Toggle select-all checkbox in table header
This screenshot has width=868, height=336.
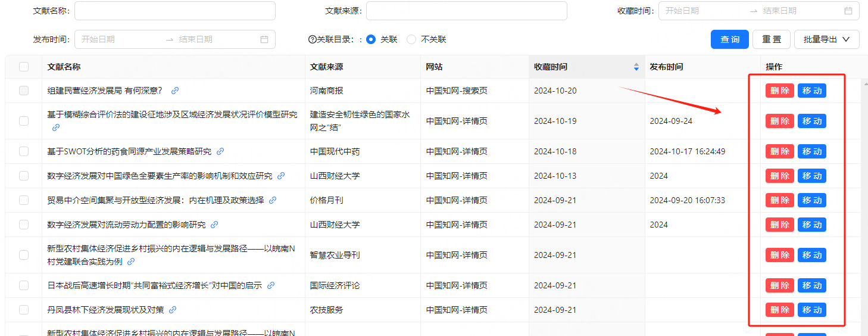pyautogui.click(x=24, y=67)
